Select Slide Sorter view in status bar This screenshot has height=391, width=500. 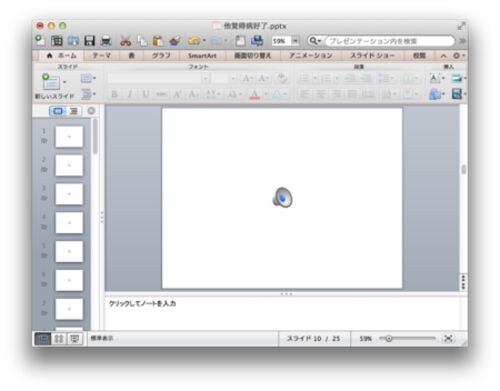tap(59, 339)
